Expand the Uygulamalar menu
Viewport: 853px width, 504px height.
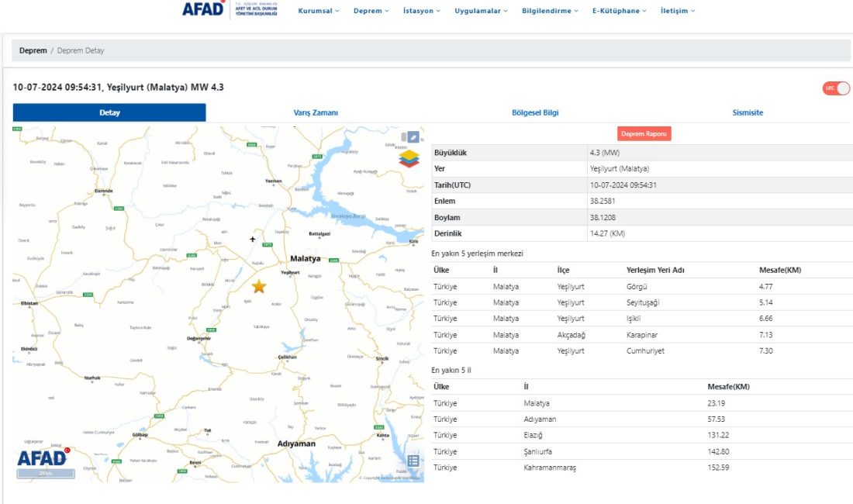click(481, 11)
